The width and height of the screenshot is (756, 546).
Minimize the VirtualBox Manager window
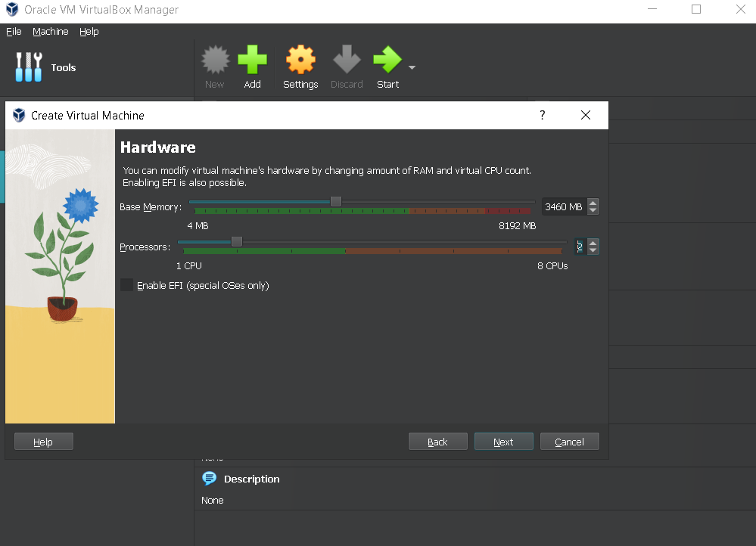tap(652, 9)
